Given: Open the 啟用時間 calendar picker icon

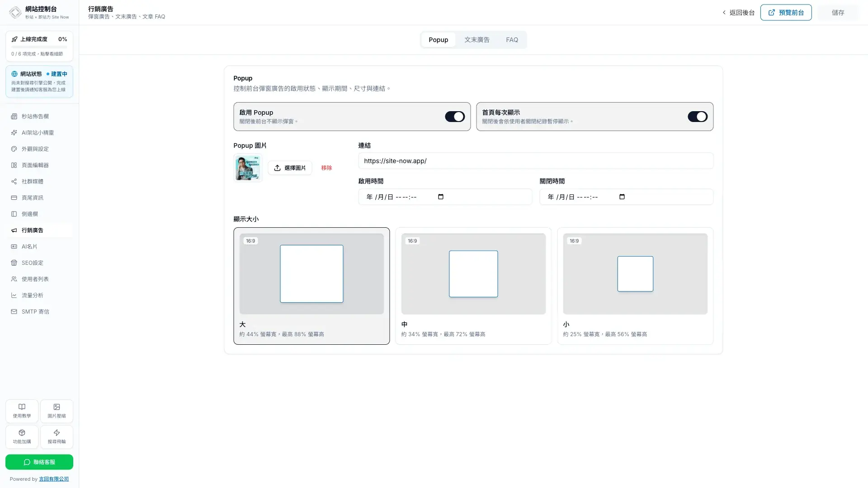Looking at the screenshot, I should click(x=441, y=197).
